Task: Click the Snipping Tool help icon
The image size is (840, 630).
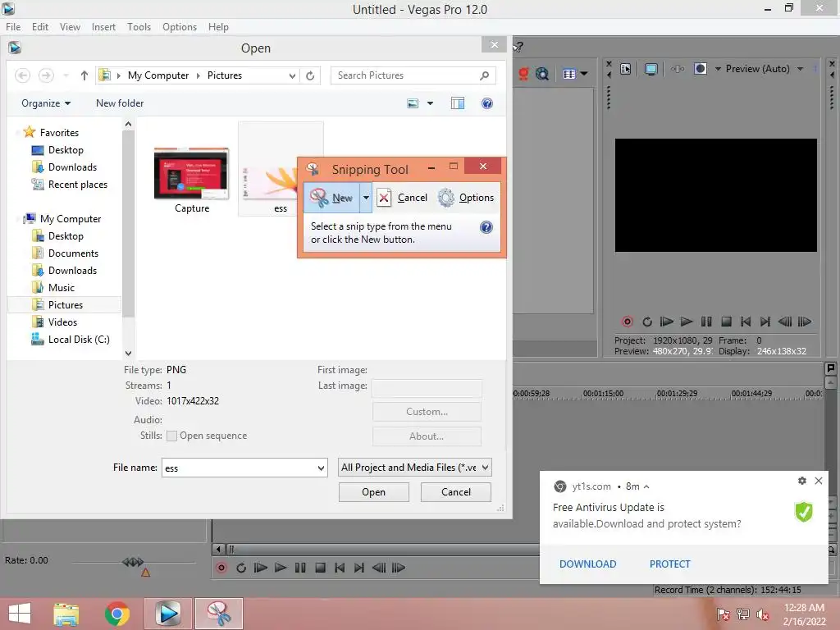Action: coord(486,227)
